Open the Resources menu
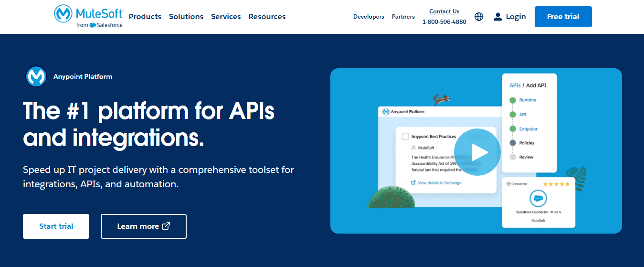Screen dimensions: 644x267 [267, 17]
